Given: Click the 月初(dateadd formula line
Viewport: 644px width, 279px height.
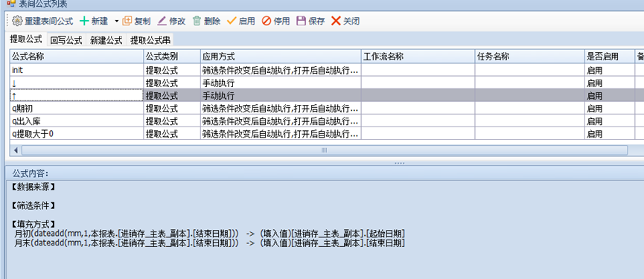Looking at the screenshot, I should (209, 234).
